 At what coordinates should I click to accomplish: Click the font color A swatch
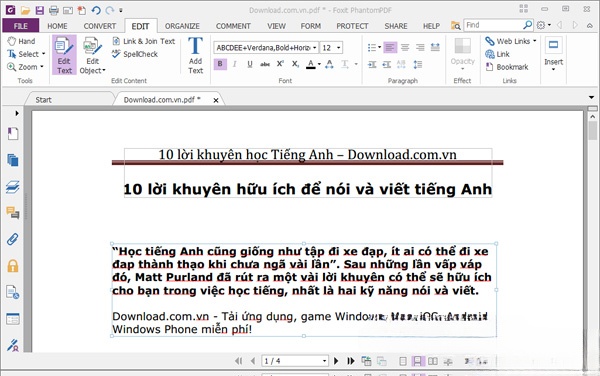pyautogui.click(x=311, y=64)
